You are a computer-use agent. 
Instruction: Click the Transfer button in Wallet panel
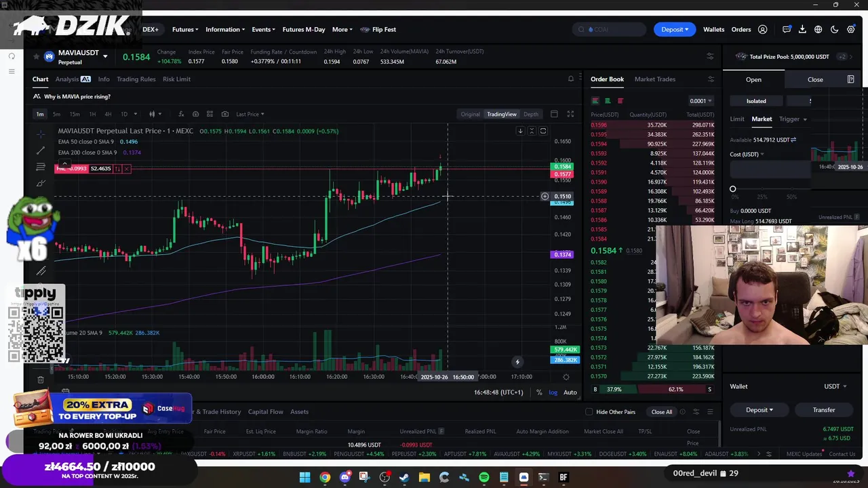pos(824,410)
